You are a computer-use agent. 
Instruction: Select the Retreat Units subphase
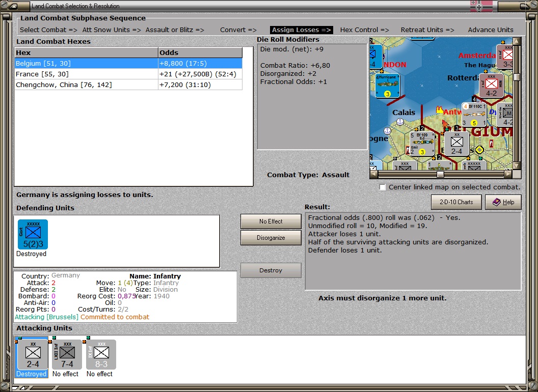427,30
